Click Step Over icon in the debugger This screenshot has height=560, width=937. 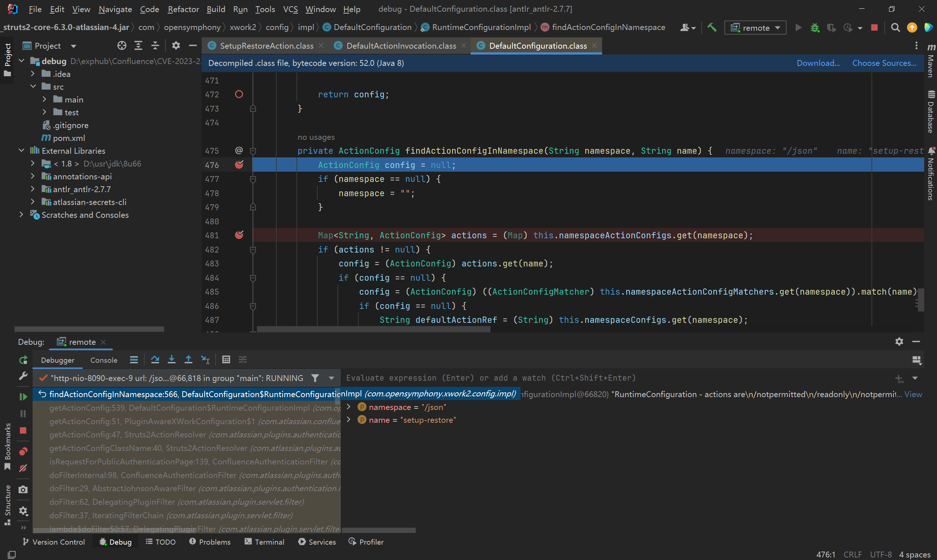point(155,360)
